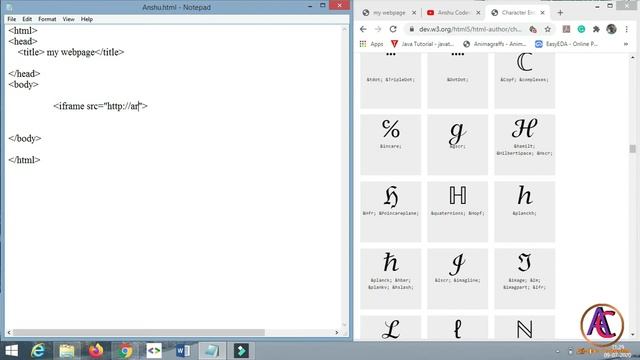Reload the page in Chrome
The image size is (640, 360).
click(x=393, y=29)
